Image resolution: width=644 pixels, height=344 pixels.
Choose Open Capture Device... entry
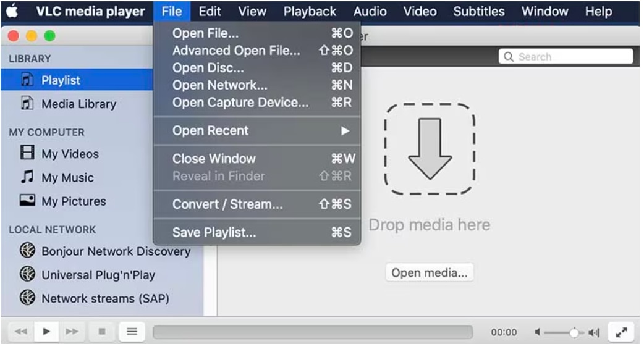[x=257, y=103]
